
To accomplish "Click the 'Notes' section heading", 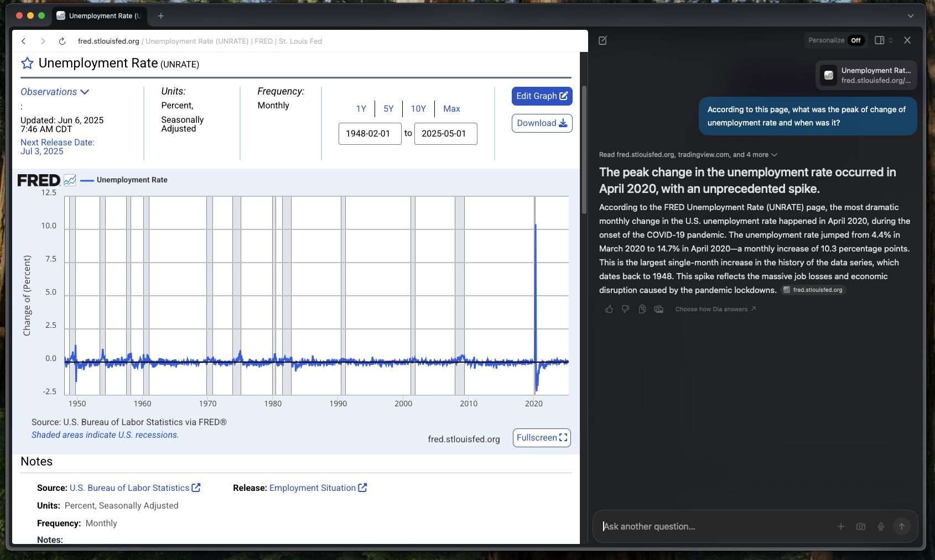I will click(x=37, y=462).
